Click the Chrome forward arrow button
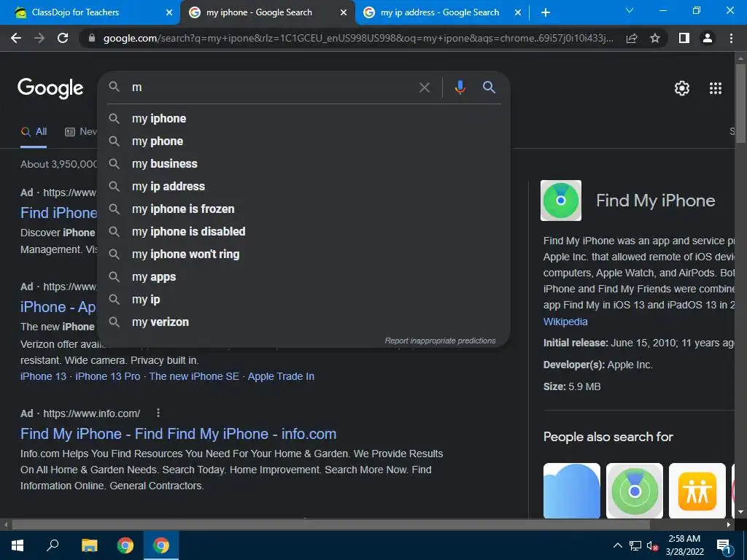The height and width of the screenshot is (560, 747). [39, 38]
